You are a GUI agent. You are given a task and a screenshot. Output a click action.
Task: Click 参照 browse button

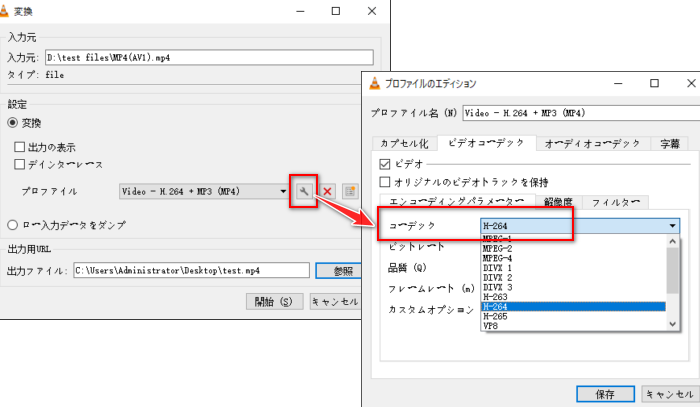pos(339,270)
